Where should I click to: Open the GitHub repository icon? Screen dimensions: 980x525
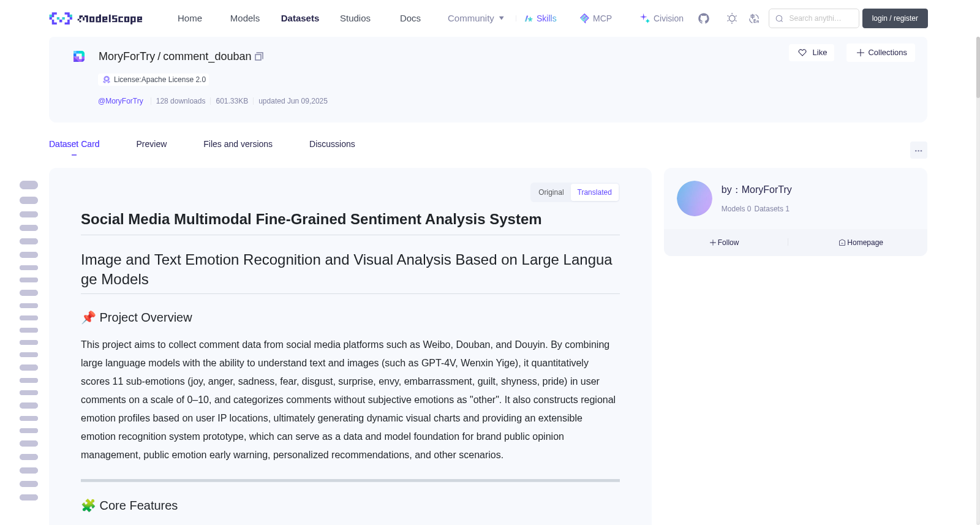[x=704, y=18]
